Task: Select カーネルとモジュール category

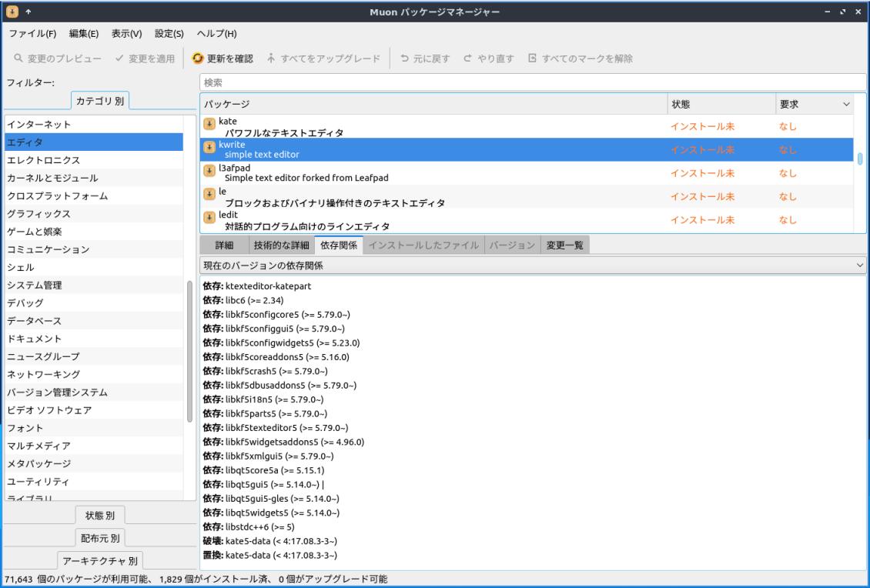Action: click(x=94, y=178)
